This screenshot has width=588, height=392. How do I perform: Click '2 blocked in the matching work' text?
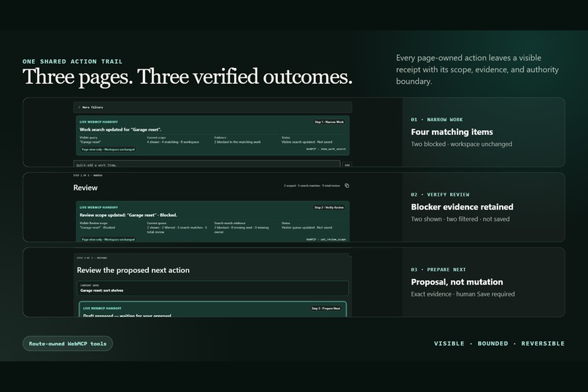click(237, 142)
